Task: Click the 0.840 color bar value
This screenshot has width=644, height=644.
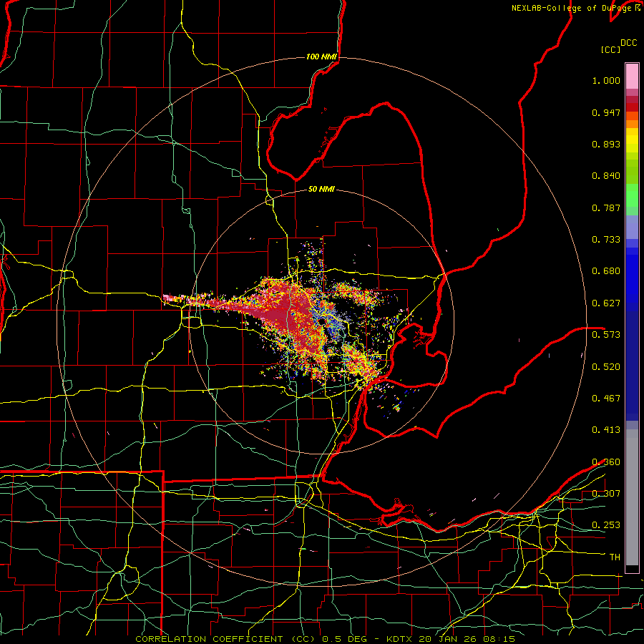Action: 606,176
